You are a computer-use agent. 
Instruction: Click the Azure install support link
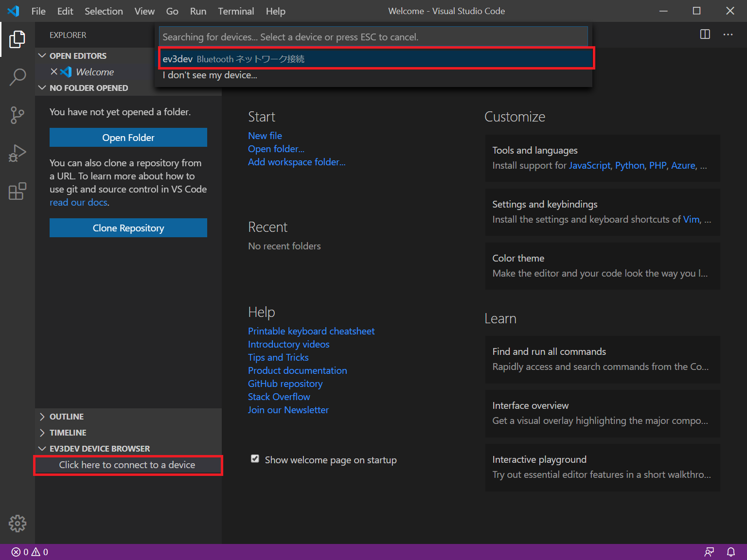683,165
